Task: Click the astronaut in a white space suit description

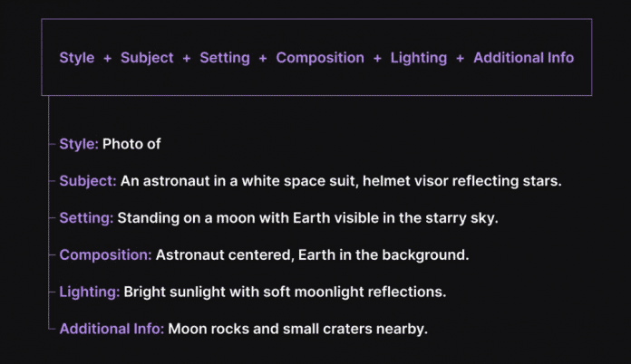Action: click(341, 181)
